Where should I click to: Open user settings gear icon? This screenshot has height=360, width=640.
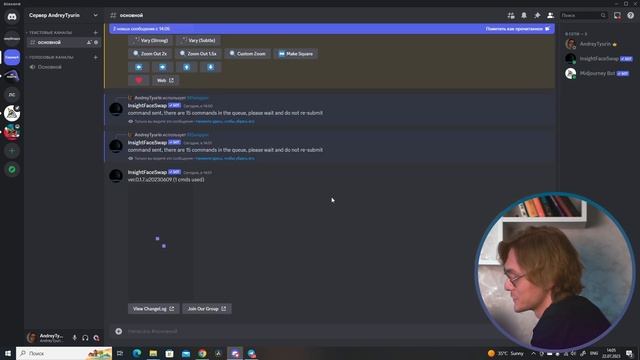[x=96, y=338]
